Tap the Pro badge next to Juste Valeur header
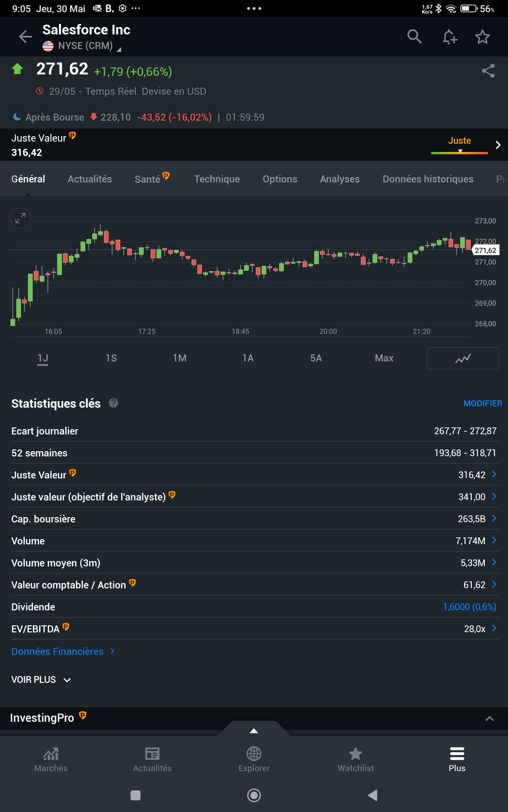This screenshot has width=508, height=812. pyautogui.click(x=73, y=136)
